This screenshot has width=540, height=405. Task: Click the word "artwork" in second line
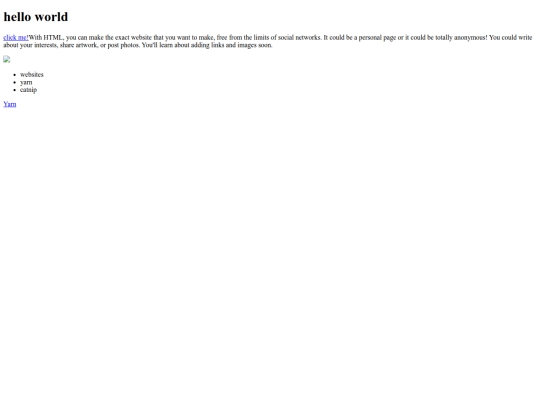coord(87,45)
